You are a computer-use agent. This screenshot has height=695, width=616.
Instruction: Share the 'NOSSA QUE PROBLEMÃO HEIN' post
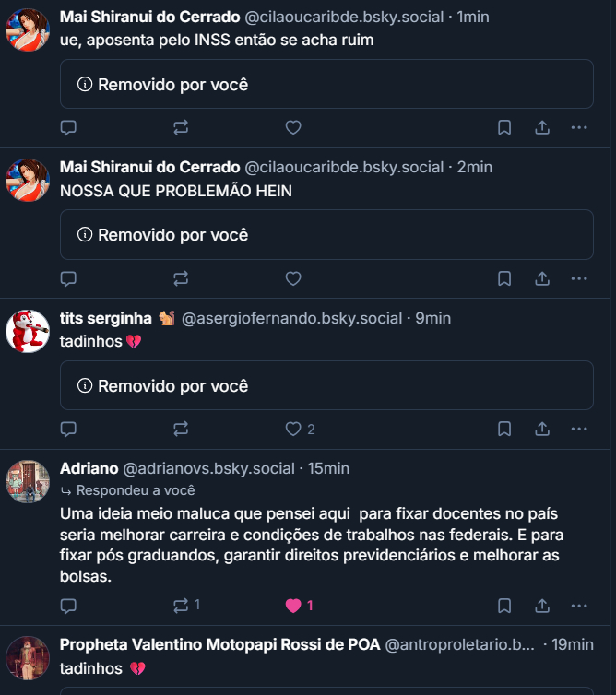point(542,278)
